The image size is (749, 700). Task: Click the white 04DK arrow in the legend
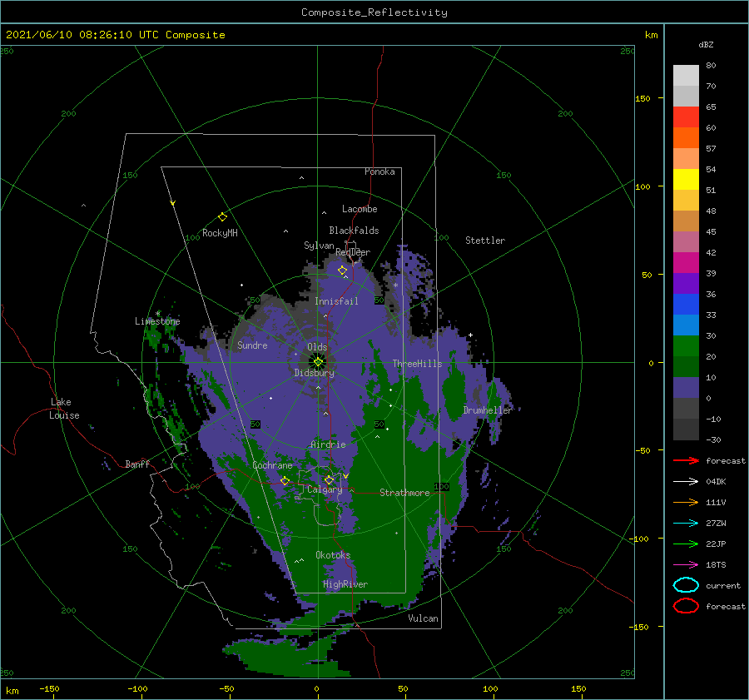686,482
